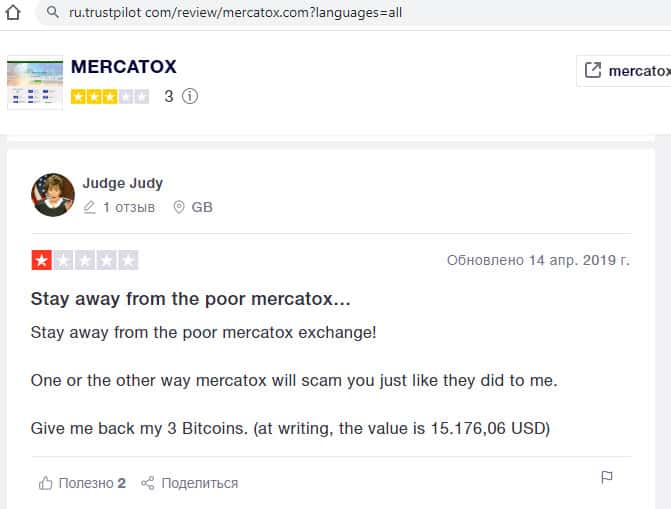The image size is (671, 509).
Task: Click the MERCATOX company name heading
Action: click(x=124, y=67)
